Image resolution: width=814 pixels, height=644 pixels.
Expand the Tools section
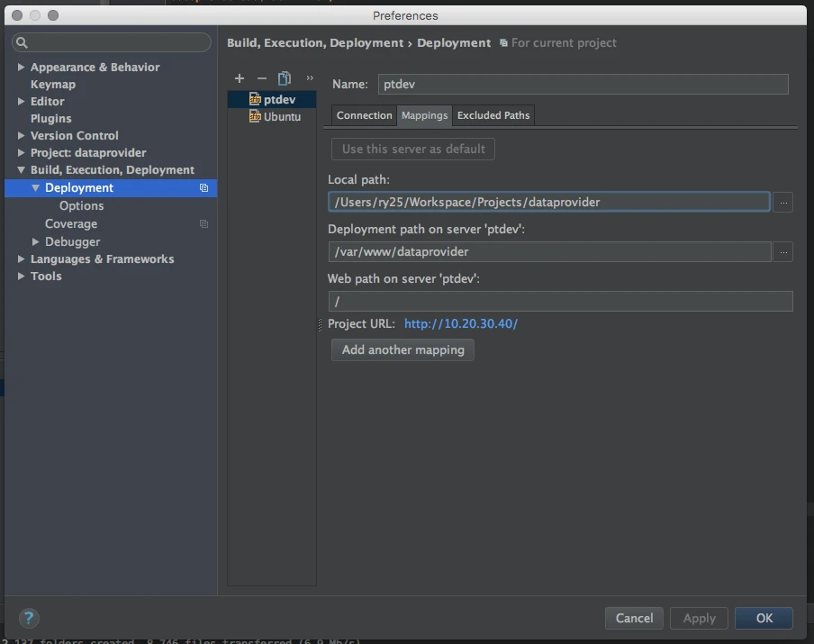point(21,276)
